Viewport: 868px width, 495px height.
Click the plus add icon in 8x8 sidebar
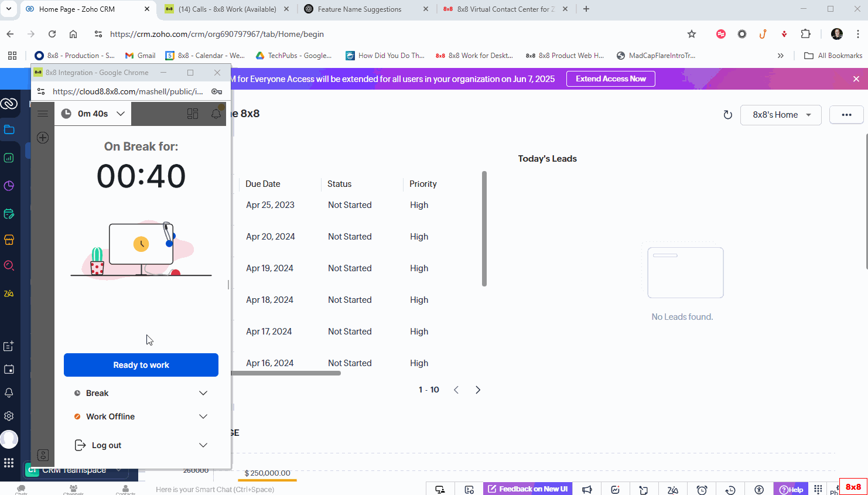pos(43,138)
